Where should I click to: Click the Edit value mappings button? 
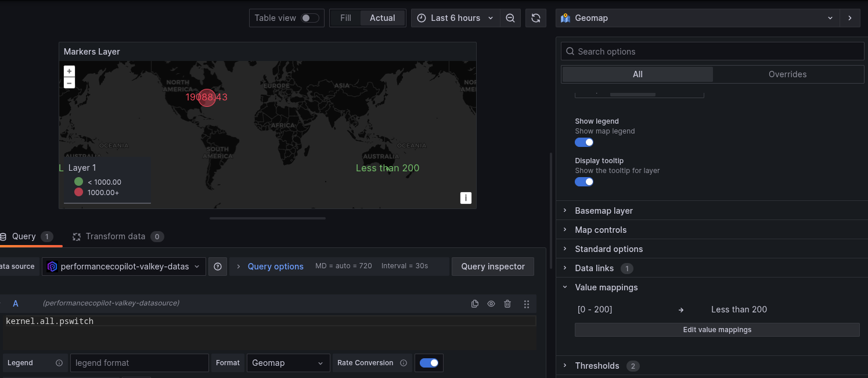pyautogui.click(x=717, y=330)
